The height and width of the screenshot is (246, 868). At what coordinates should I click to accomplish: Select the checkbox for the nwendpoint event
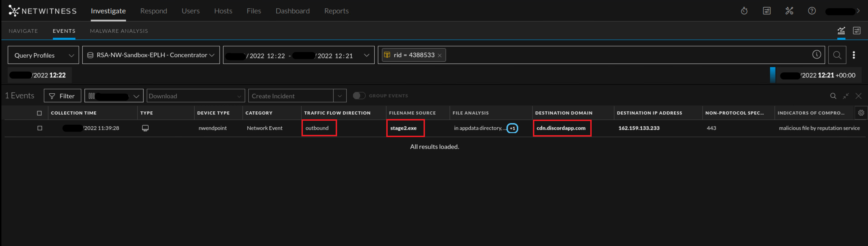coord(40,128)
